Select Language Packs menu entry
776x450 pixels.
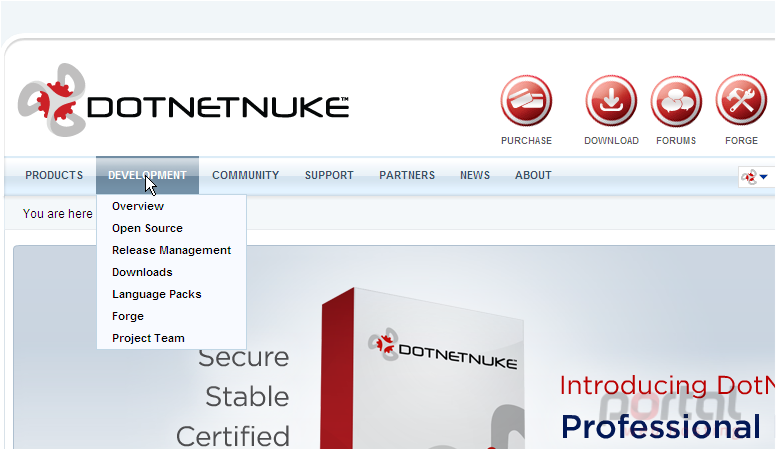click(x=156, y=294)
